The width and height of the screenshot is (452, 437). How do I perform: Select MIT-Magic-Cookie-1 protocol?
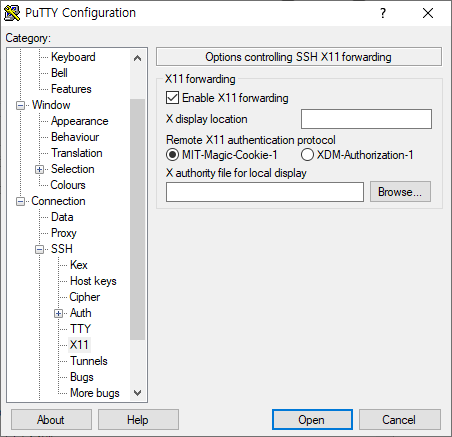(172, 155)
